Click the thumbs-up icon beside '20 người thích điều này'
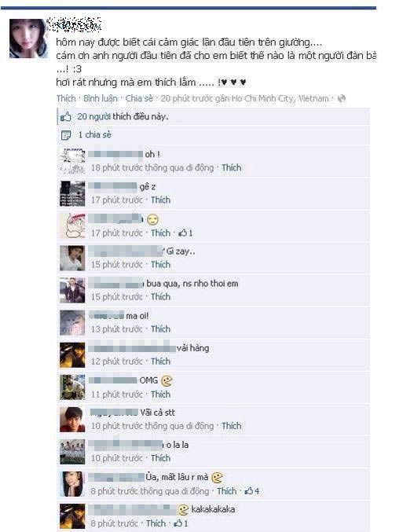This screenshot has width=414, height=532. (x=66, y=117)
